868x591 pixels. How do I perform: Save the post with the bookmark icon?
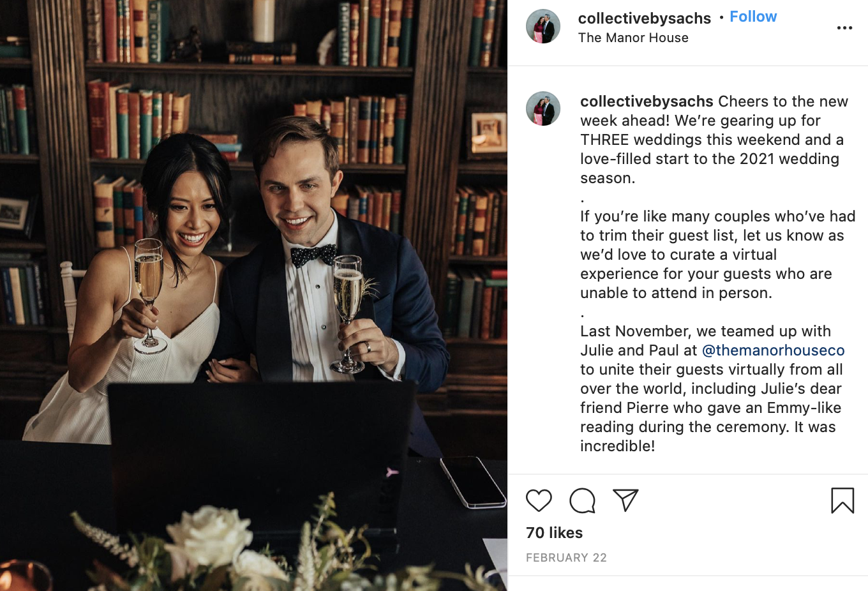(x=842, y=500)
